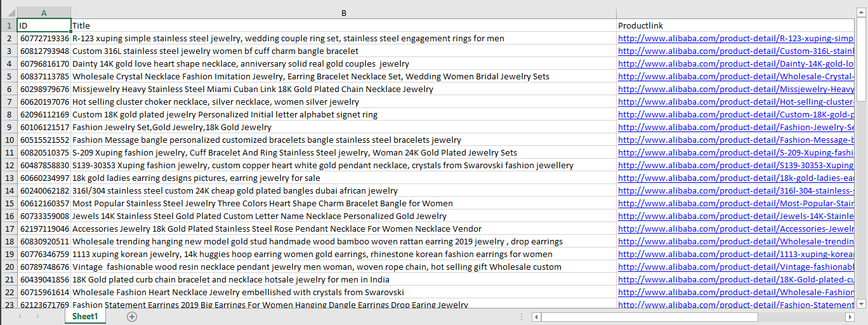Select row 12 header
868x325 pixels.
click(8, 165)
